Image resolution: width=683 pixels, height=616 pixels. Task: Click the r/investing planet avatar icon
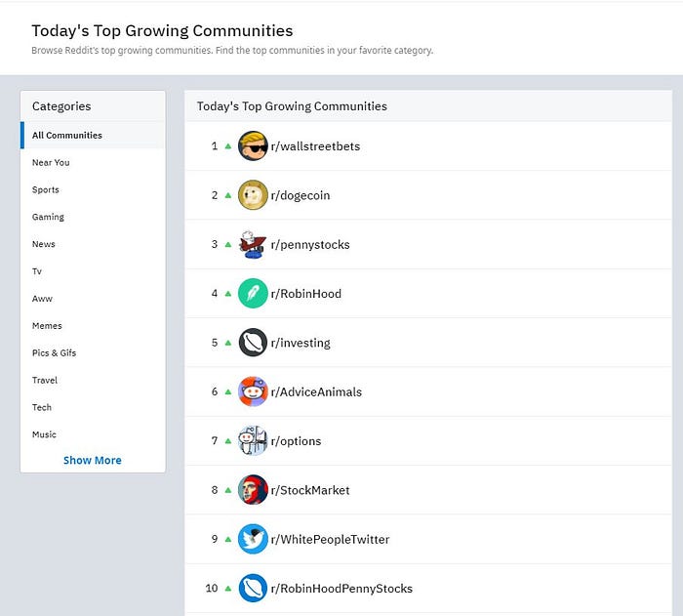[253, 343]
